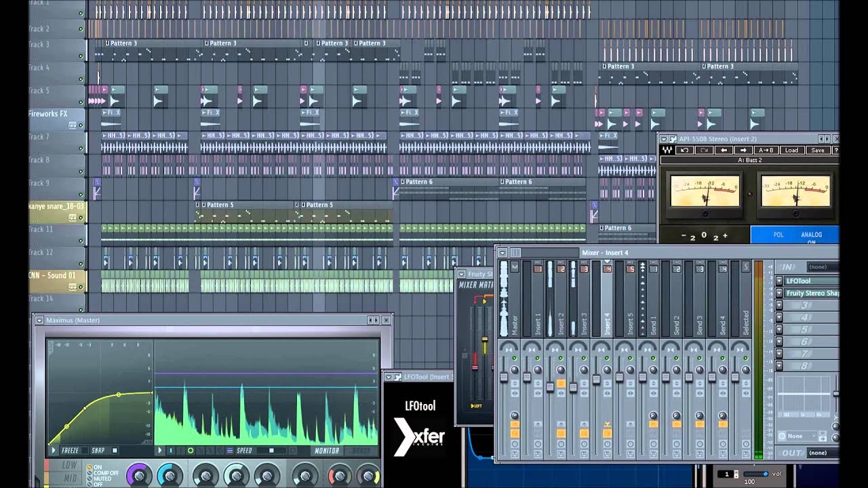Click the Maximus MONITOR button
This screenshot has height=488, width=868.
(327, 451)
